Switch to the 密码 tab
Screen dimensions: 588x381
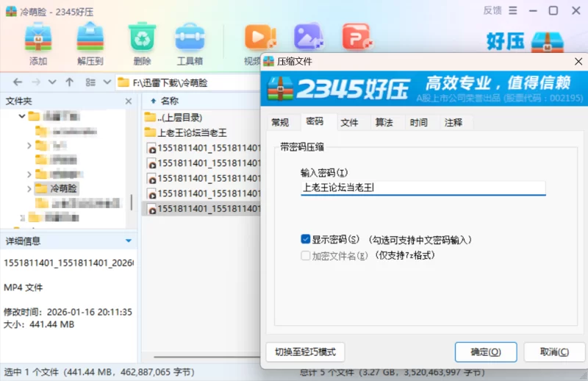pyautogui.click(x=315, y=121)
